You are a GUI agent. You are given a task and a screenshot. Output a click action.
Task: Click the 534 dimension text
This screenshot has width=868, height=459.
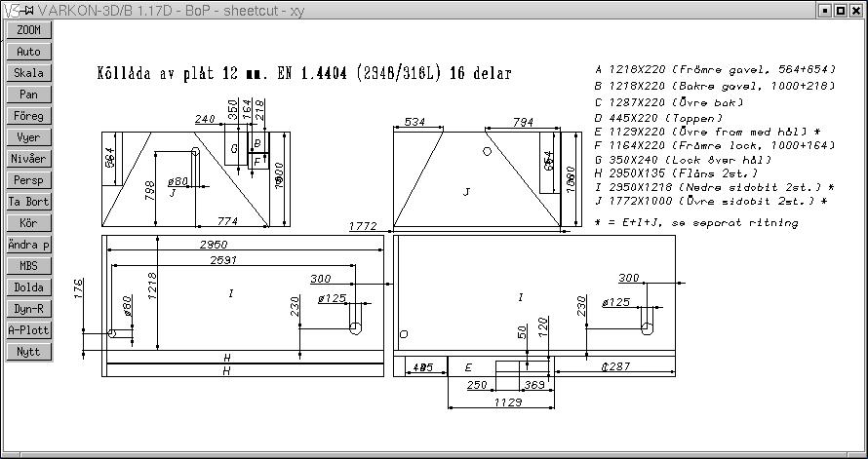(x=414, y=122)
